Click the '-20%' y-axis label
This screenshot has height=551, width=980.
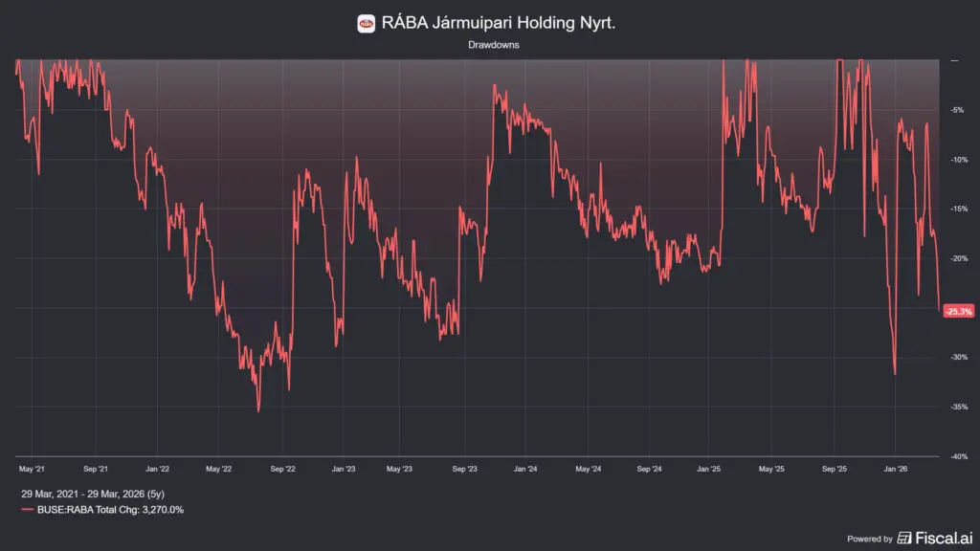[x=959, y=258]
